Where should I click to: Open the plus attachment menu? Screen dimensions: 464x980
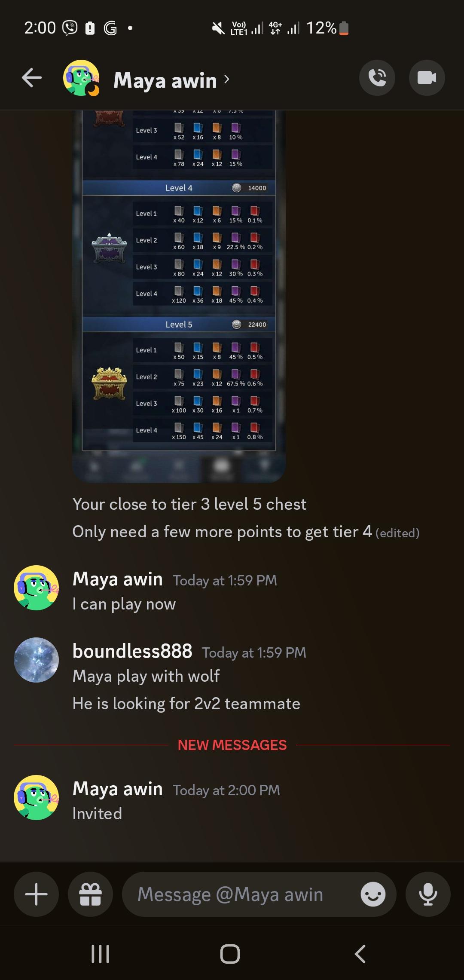[x=36, y=894]
